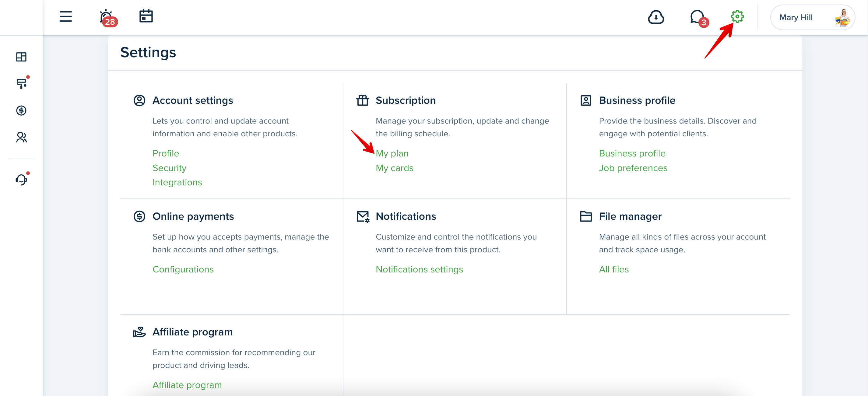Click the Online payments dollar icon
The width and height of the screenshot is (868, 396).
pyautogui.click(x=139, y=216)
